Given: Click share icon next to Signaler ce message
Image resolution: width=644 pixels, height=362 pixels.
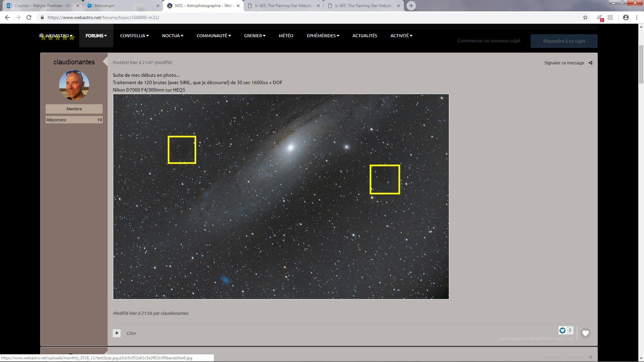Looking at the screenshot, I should (591, 63).
